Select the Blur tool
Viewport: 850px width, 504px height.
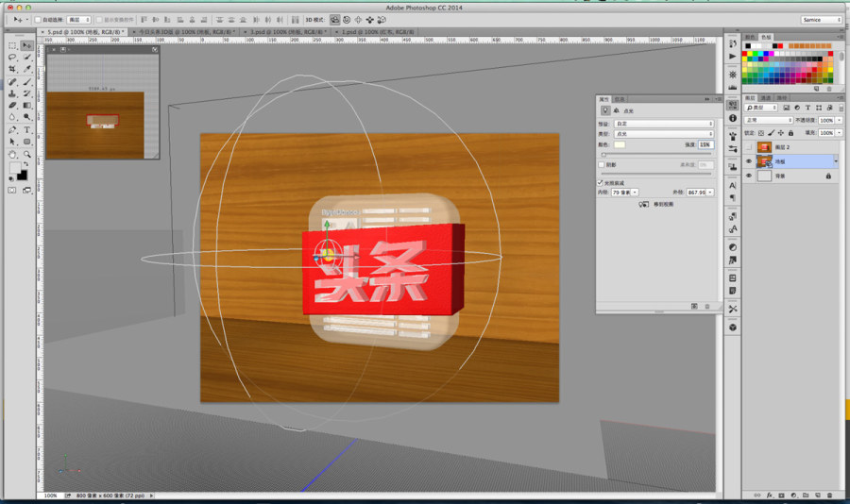[x=12, y=117]
